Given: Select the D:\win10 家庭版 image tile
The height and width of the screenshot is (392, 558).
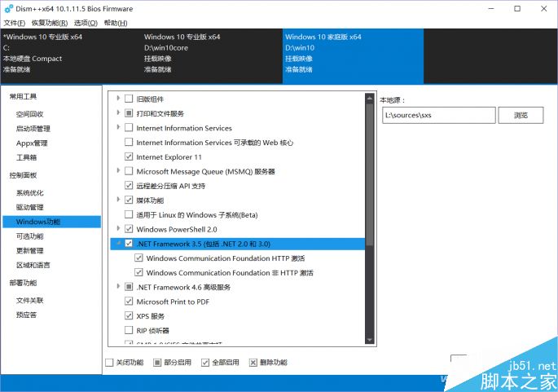Looking at the screenshot, I should pyautogui.click(x=353, y=56).
